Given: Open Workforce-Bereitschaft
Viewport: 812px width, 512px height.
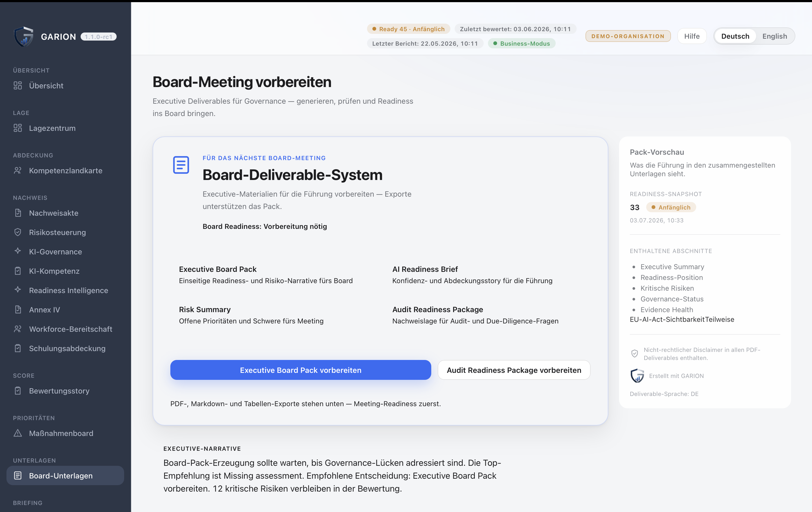Looking at the screenshot, I should (65, 329).
